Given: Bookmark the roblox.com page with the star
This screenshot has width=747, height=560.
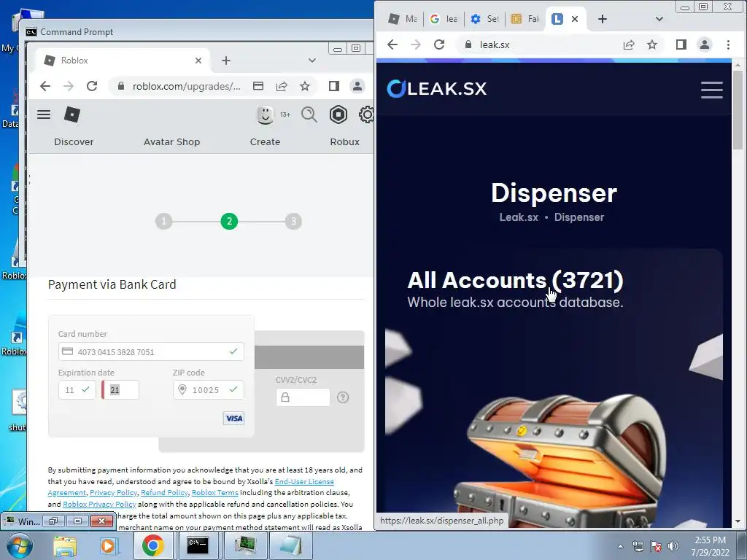Looking at the screenshot, I should [305, 86].
